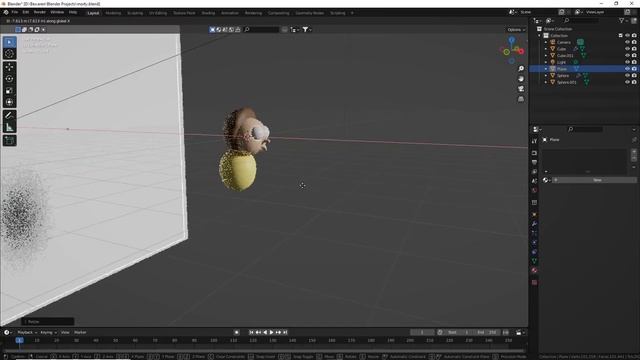
Task: Play the animation forward
Action: pyautogui.click(x=271, y=332)
